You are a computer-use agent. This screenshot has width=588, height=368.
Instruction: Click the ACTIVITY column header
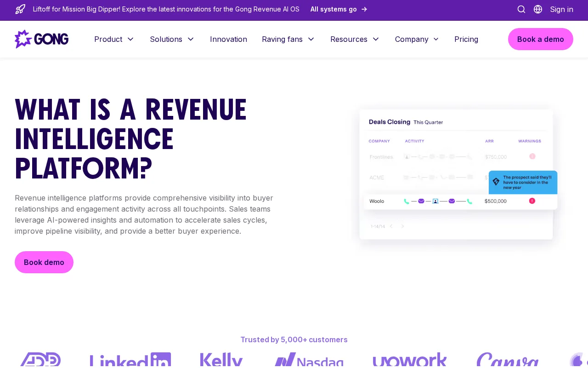pos(414,141)
